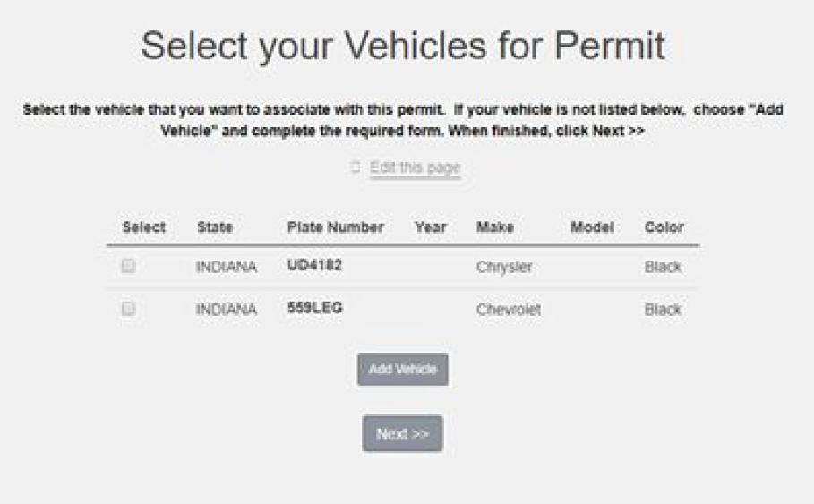Viewport: 814px width, 504px height.
Task: Click the Model column header
Action: coord(592,227)
